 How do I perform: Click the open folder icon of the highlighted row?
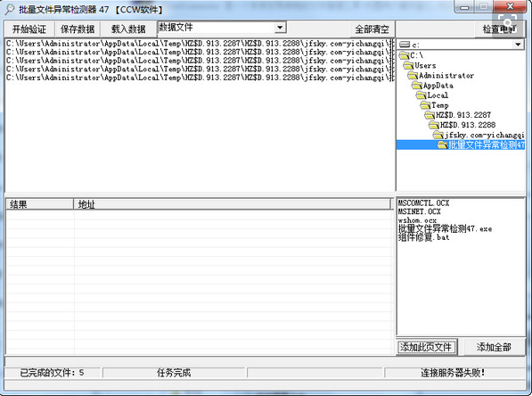point(442,145)
